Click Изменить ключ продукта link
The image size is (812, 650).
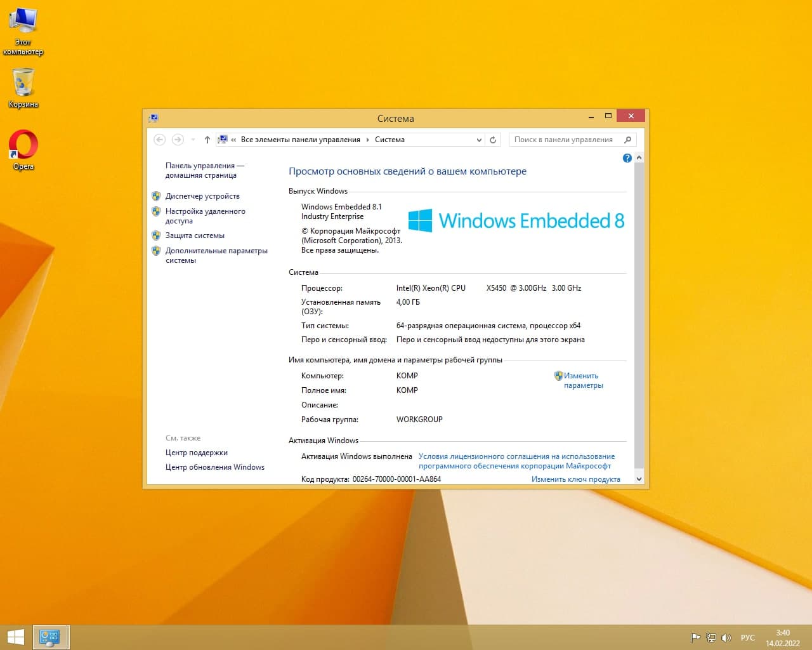pyautogui.click(x=576, y=479)
